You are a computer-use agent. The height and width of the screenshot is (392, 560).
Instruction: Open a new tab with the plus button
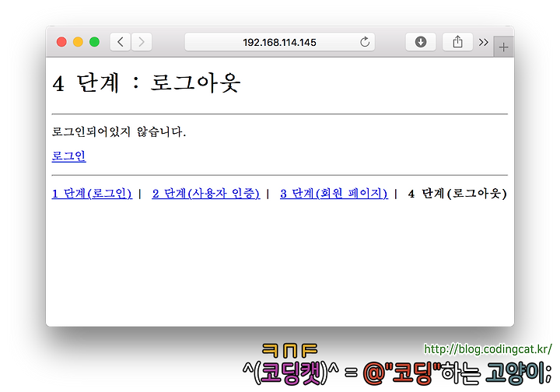pos(503,47)
